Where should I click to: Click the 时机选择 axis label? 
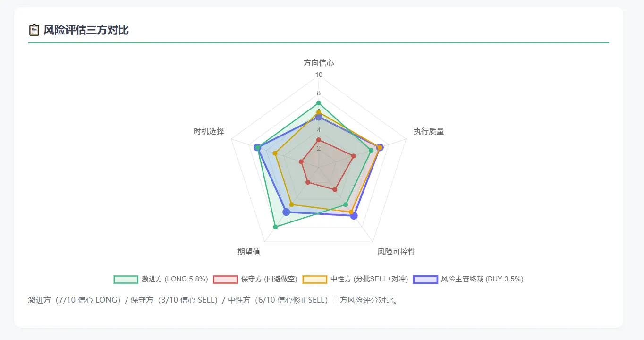coord(209,131)
